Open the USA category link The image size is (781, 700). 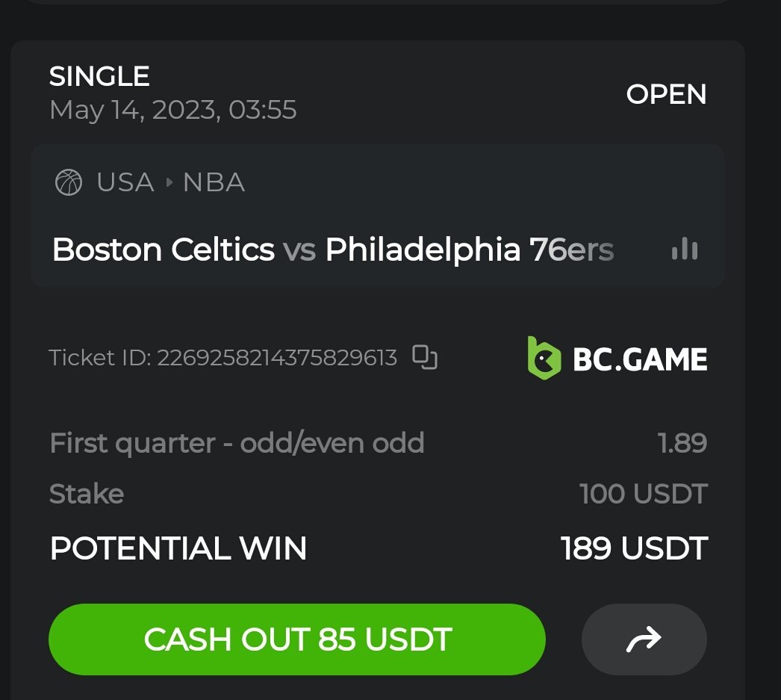click(125, 182)
